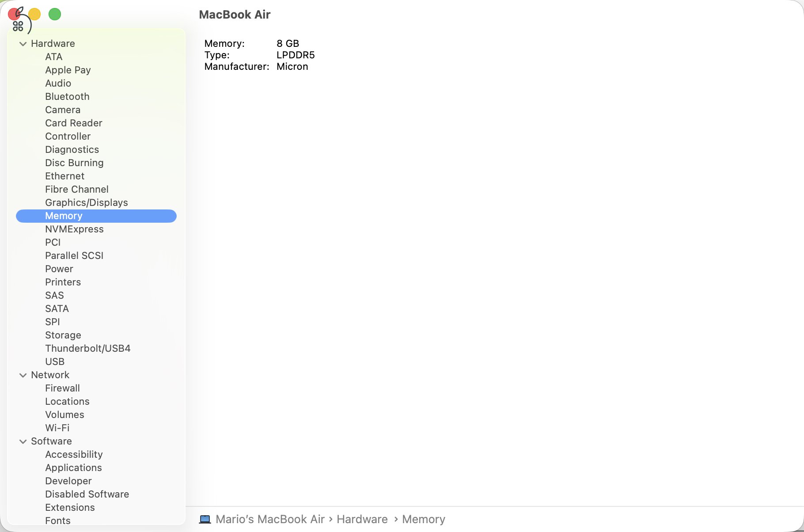Click the laptop icon in path bar
The height and width of the screenshot is (532, 804).
tap(205, 519)
